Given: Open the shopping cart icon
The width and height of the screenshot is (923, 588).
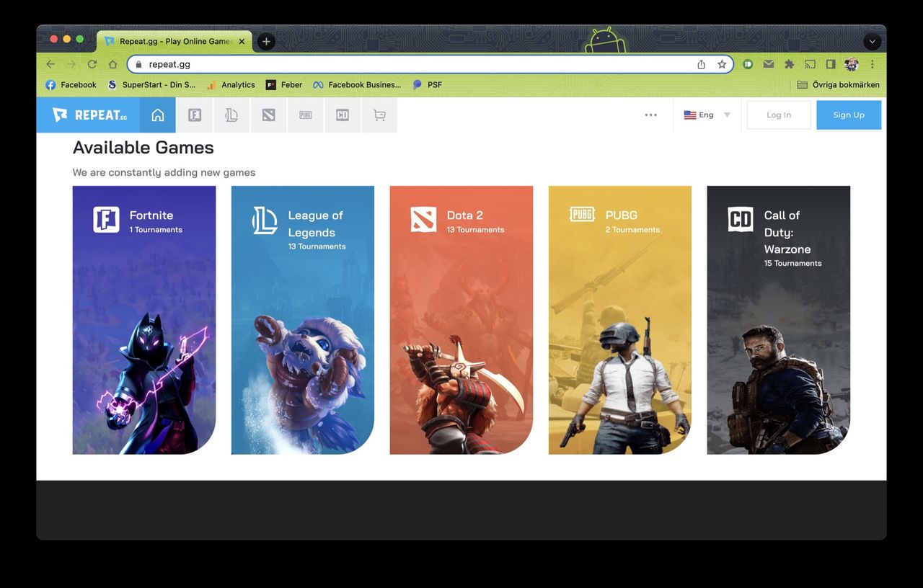Looking at the screenshot, I should (379, 115).
